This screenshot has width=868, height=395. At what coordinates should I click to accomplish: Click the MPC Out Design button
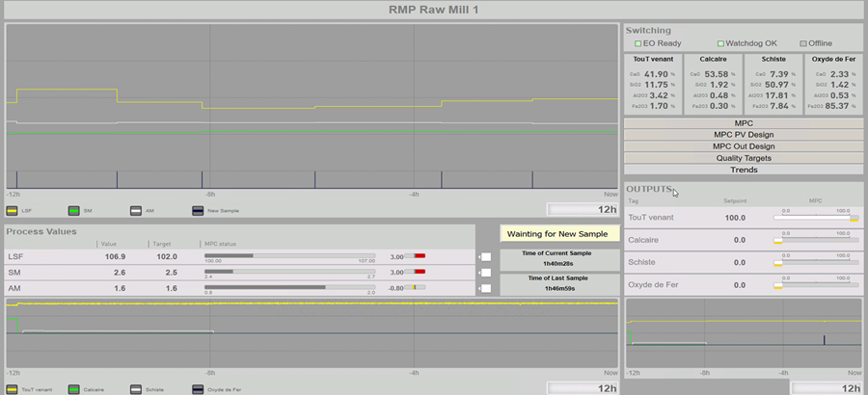click(743, 146)
